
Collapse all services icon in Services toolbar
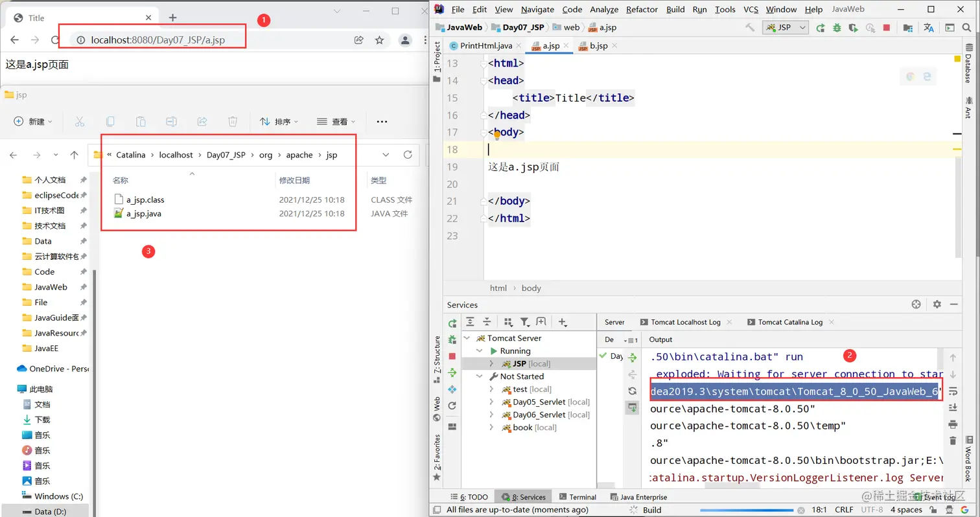[x=487, y=321]
